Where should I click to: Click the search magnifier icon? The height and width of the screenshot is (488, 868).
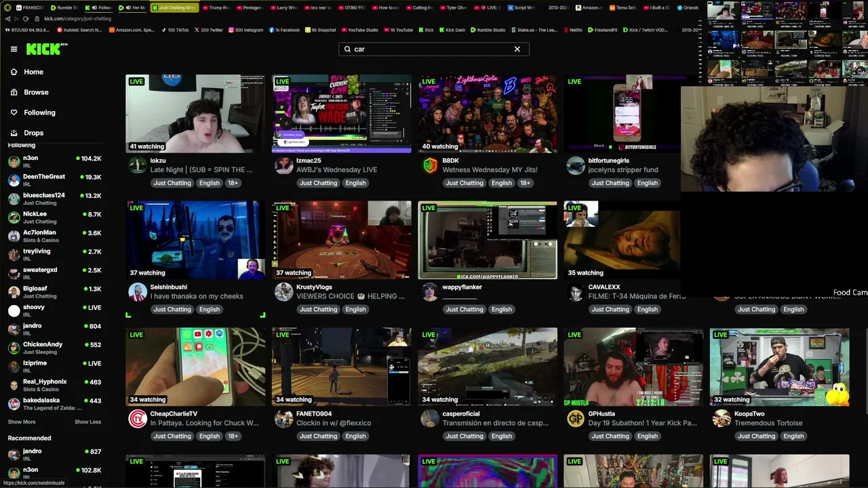(x=348, y=49)
